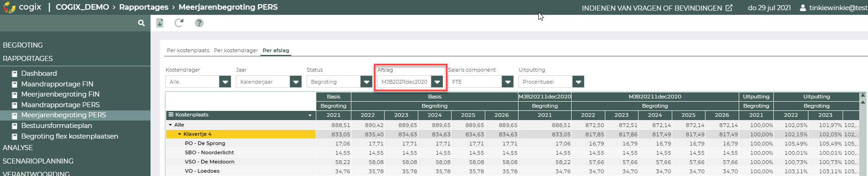Collapse the Alle row in table
The height and width of the screenshot is (176, 868).
point(170,125)
